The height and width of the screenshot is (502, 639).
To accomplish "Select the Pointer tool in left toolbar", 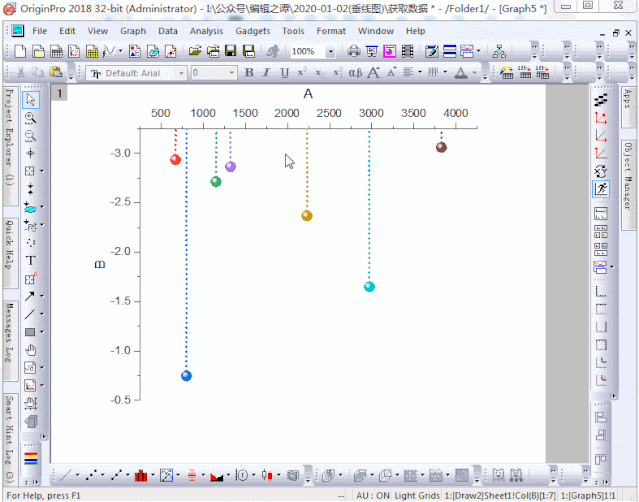I will [x=30, y=99].
